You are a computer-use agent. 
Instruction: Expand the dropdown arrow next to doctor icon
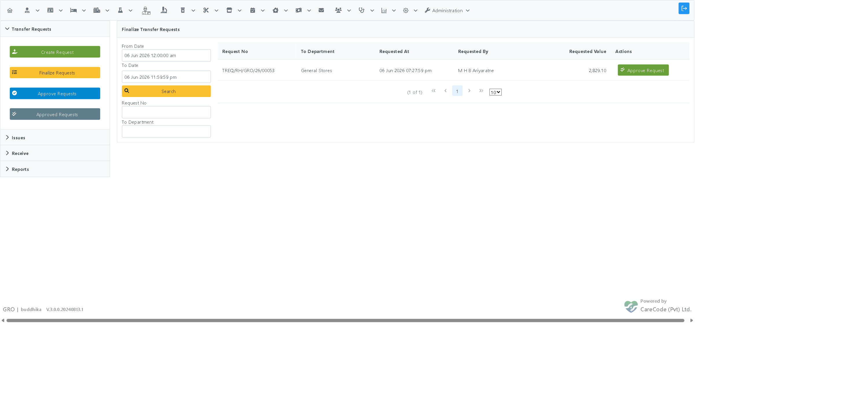point(38,10)
